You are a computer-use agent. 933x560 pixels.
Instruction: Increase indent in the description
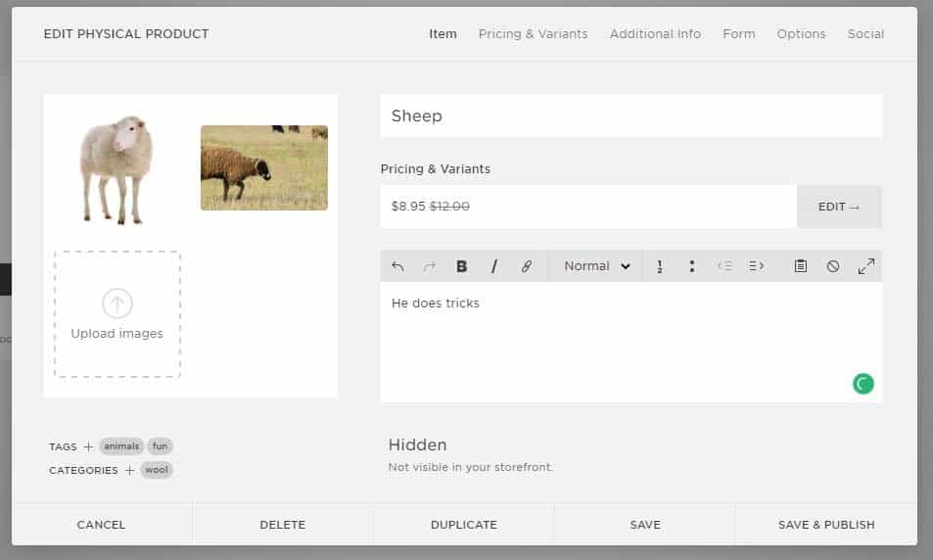pyautogui.click(x=756, y=266)
